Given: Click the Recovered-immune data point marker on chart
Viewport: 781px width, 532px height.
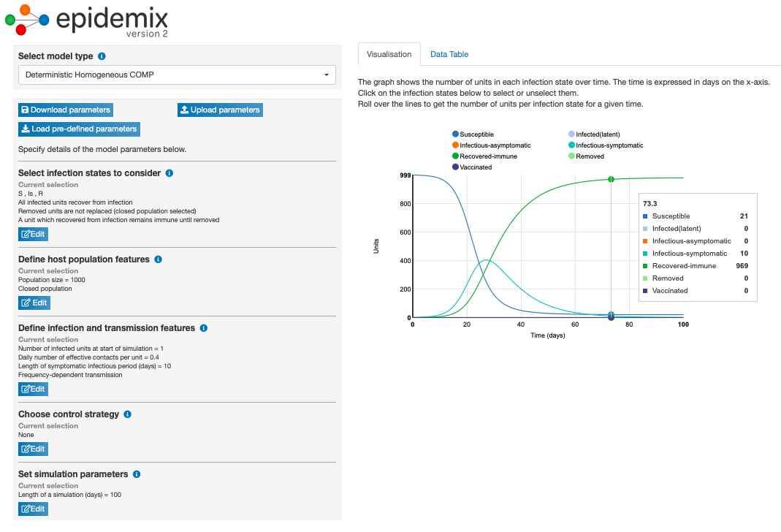Looking at the screenshot, I should (611, 179).
